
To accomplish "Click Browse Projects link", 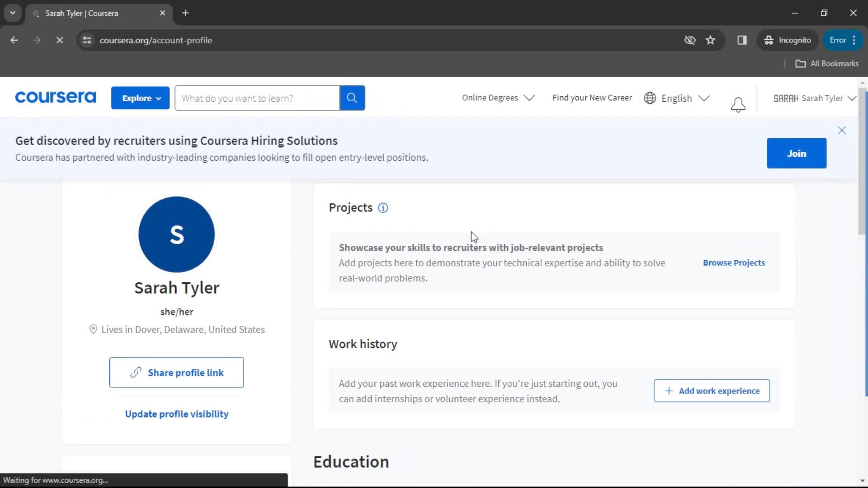I will [x=735, y=262].
